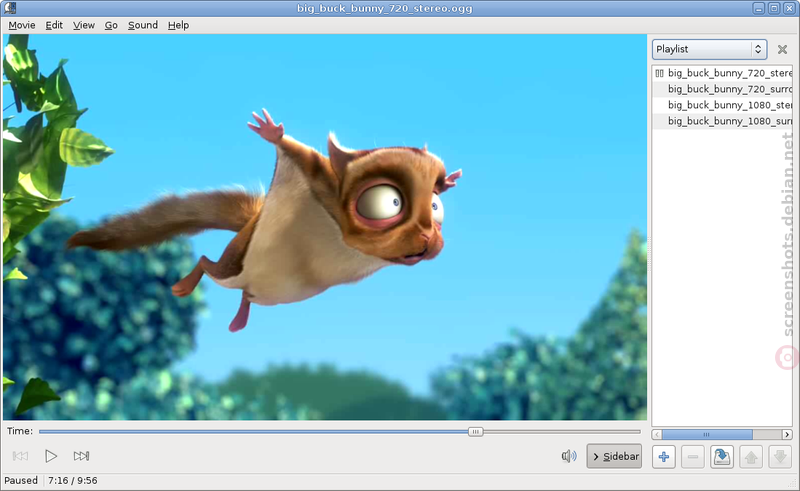This screenshot has width=800, height=491.
Task: Add a file with the plus button
Action: tap(664, 457)
